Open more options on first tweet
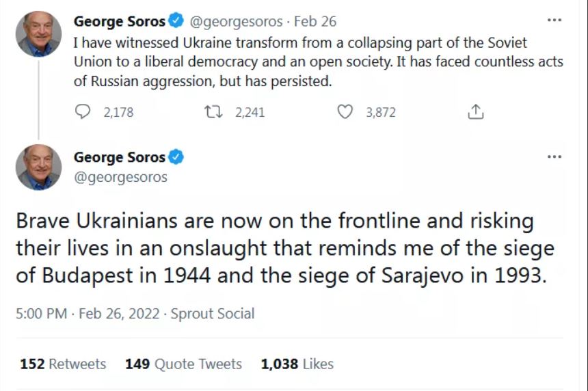The image size is (588, 391). pyautogui.click(x=554, y=21)
